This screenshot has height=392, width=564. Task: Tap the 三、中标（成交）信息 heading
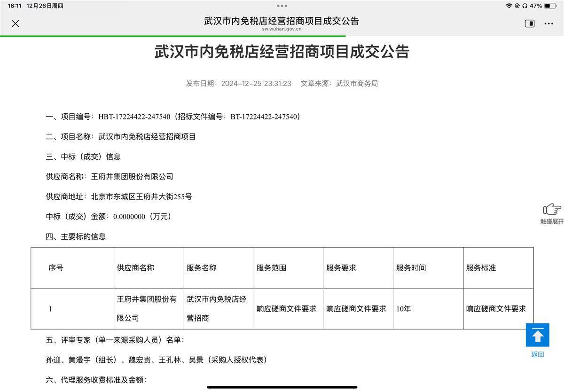click(83, 157)
